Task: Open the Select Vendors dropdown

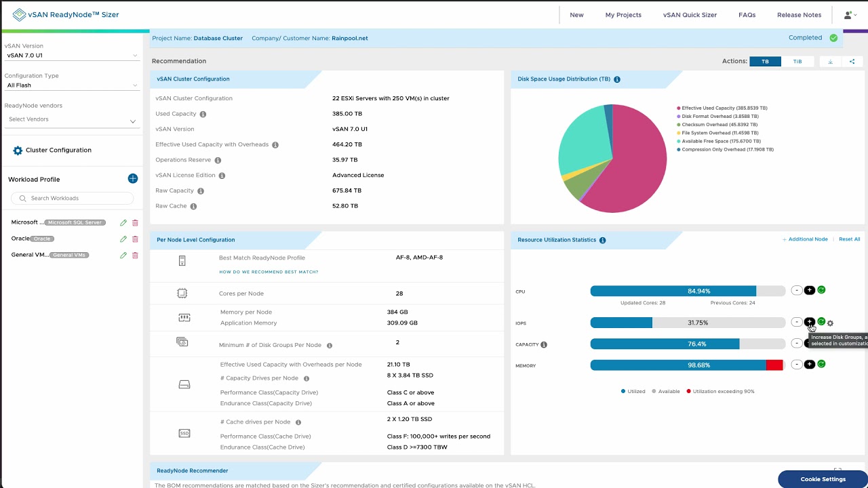Action: click(71, 120)
